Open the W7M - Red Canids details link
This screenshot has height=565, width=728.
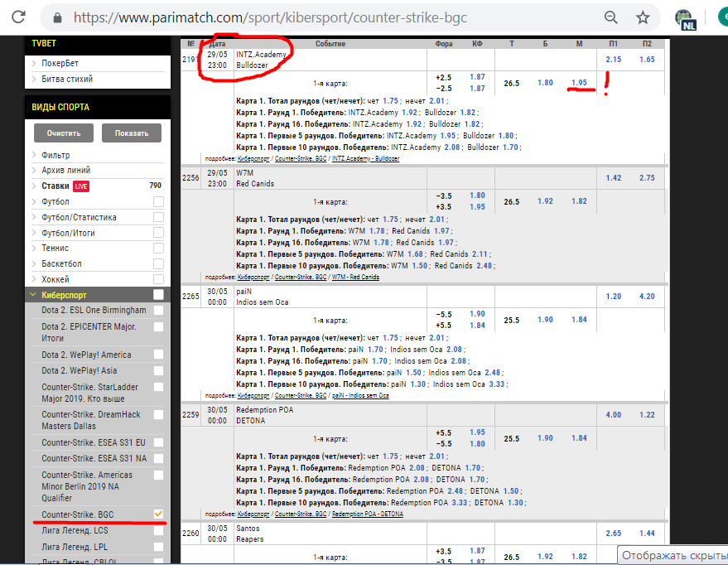pyautogui.click(x=355, y=278)
